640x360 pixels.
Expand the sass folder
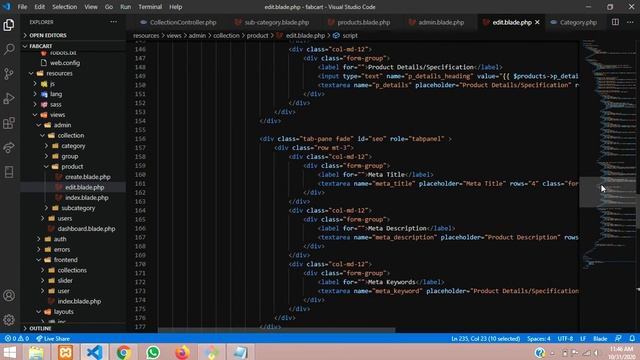click(x=56, y=104)
